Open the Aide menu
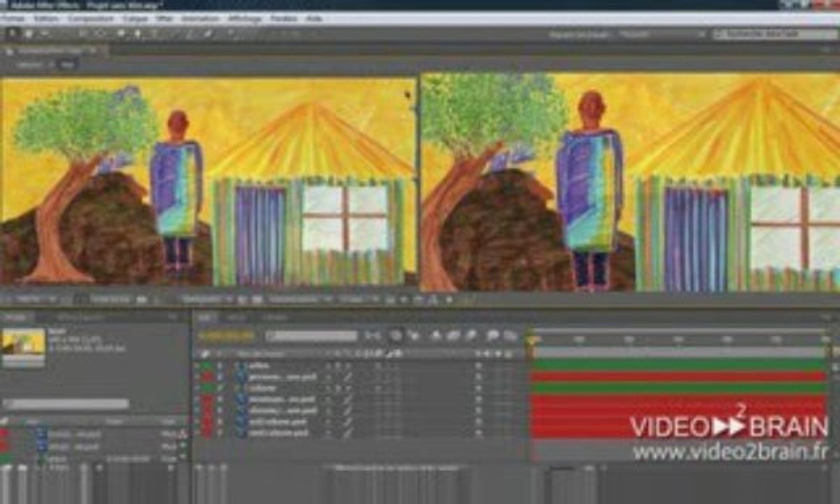This screenshot has width=840, height=504. pos(314,18)
